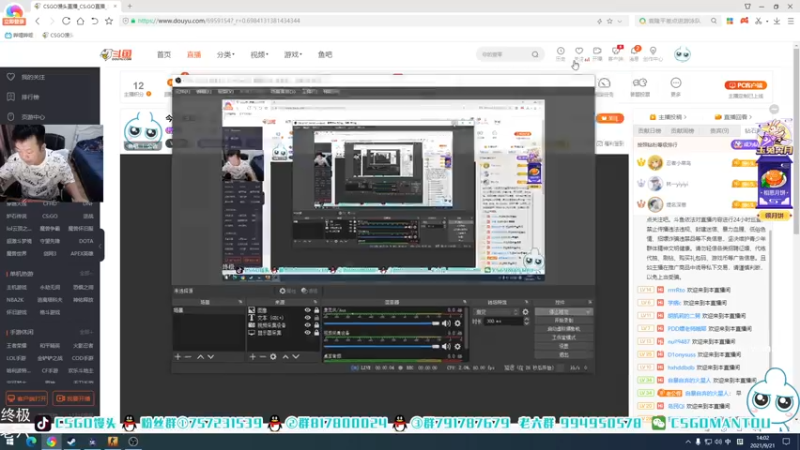The height and width of the screenshot is (450, 800).
Task: Add a scene with plus icon in OBS
Action: click(x=178, y=357)
